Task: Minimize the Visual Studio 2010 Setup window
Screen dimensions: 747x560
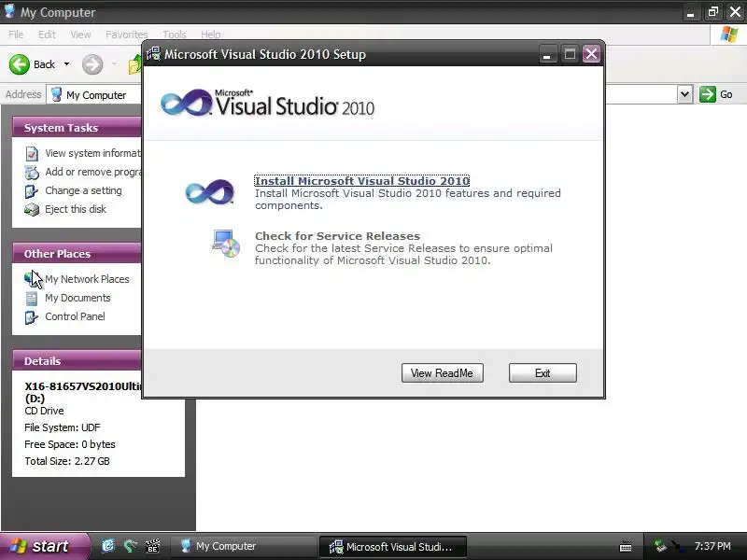Action: (547, 54)
